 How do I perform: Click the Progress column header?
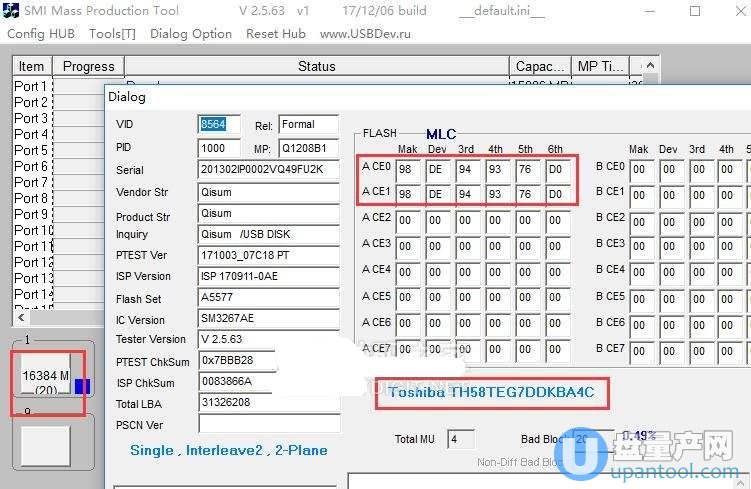pos(88,66)
